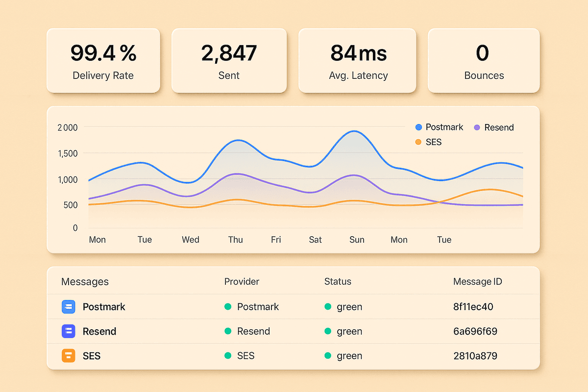
Task: Click message ID 2810a879
Action: 475,356
